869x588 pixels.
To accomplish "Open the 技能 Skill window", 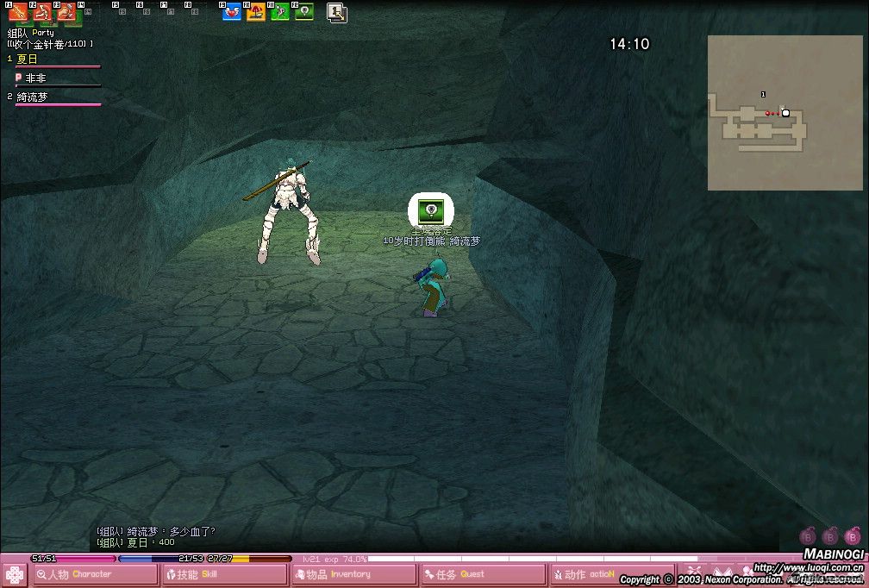I will click(224, 575).
